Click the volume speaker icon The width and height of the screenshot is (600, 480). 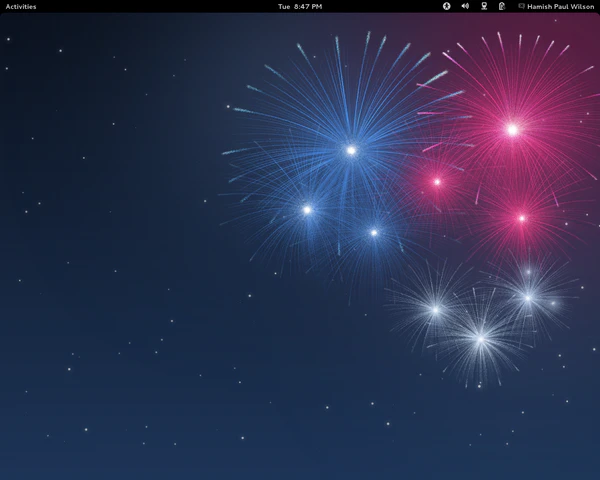pyautogui.click(x=465, y=6)
